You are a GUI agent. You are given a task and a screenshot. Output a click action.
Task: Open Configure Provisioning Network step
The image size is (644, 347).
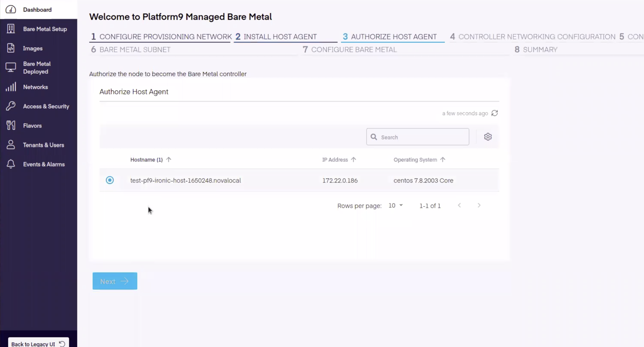point(162,37)
